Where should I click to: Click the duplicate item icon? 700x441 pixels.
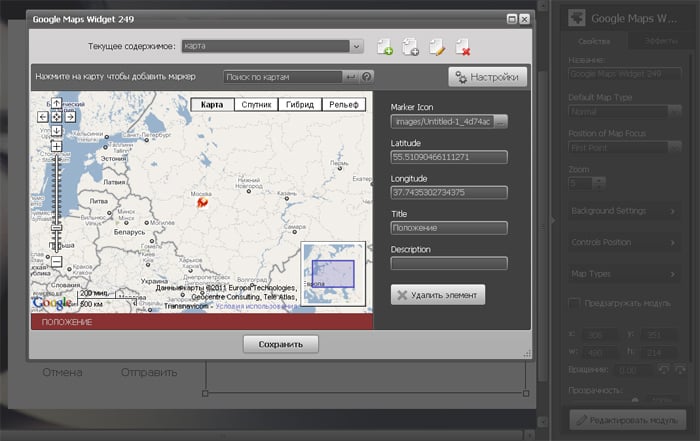point(410,47)
